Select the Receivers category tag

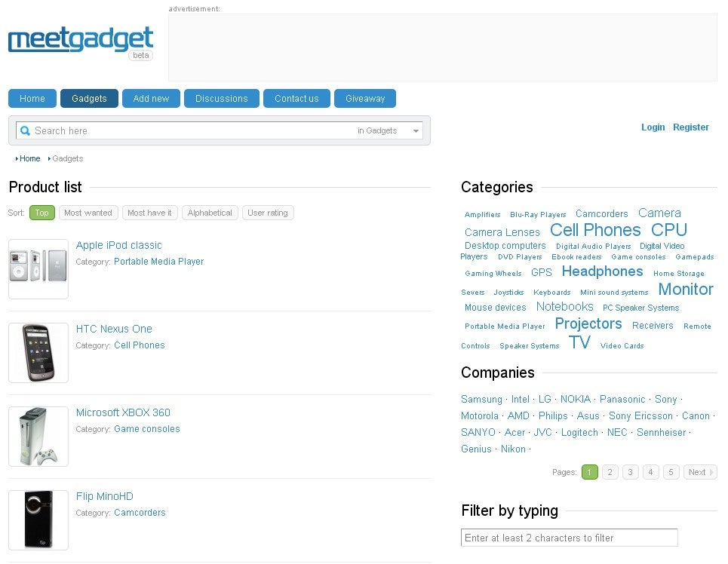tap(653, 326)
